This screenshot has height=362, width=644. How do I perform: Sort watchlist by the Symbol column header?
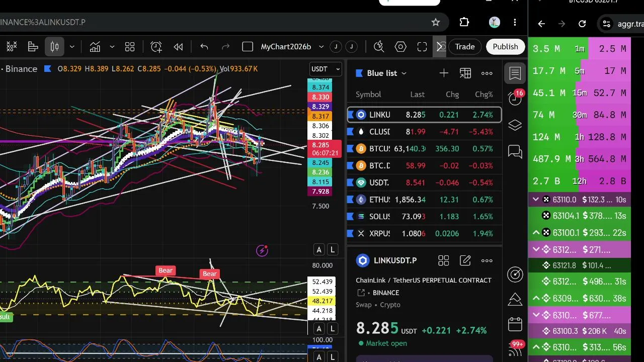368,95
